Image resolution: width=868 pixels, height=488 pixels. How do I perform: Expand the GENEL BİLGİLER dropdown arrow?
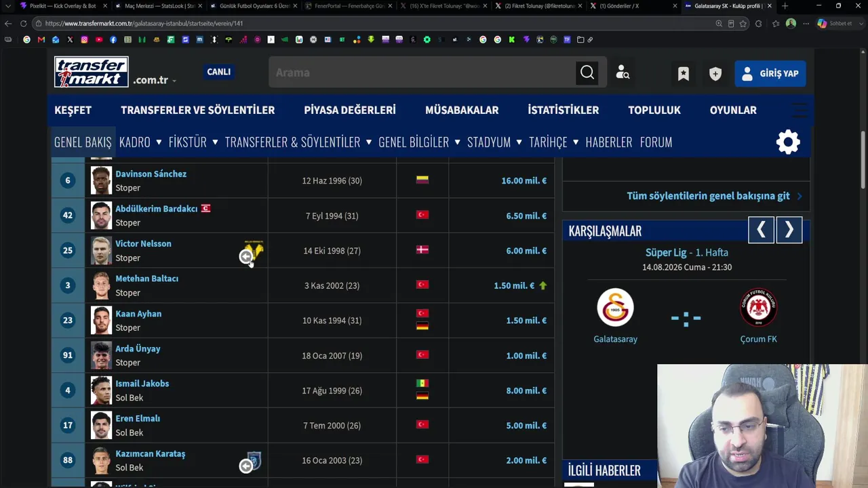[457, 142]
